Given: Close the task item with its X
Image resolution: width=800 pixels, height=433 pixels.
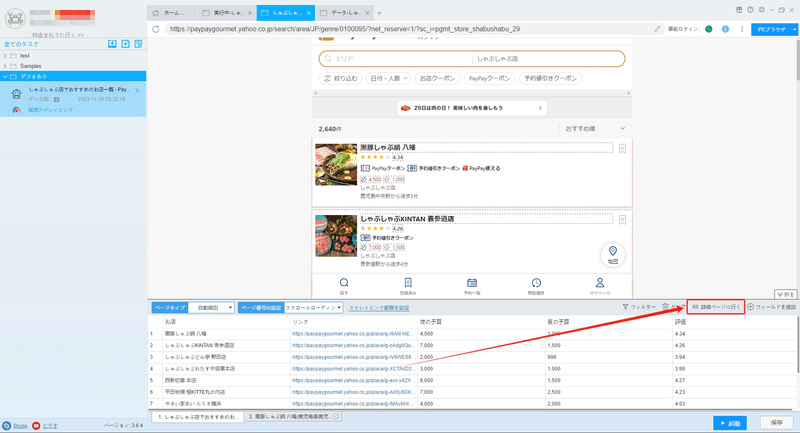Looking at the screenshot, I should coord(138,90).
